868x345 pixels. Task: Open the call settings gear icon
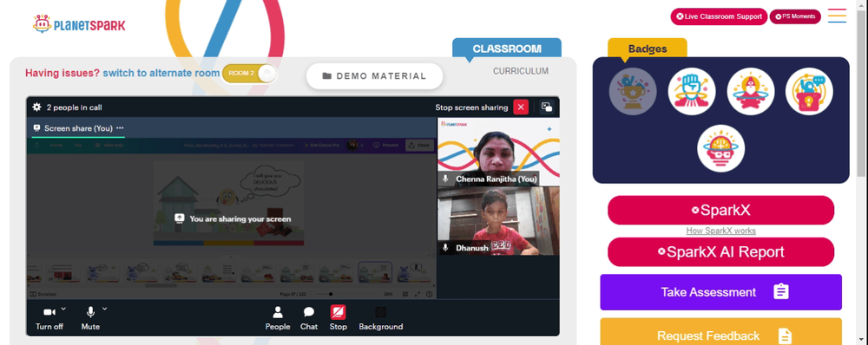point(36,107)
